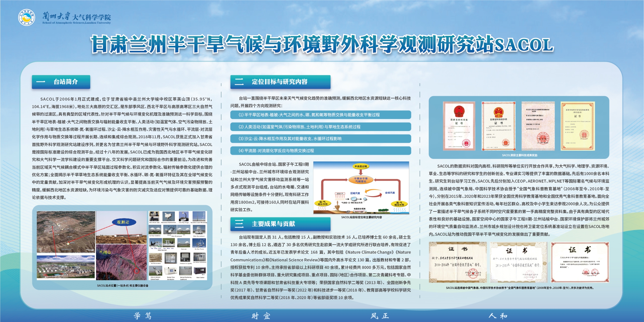
Task: Open the 甘肃省科技进步奖 certificate image
Action: (498, 126)
